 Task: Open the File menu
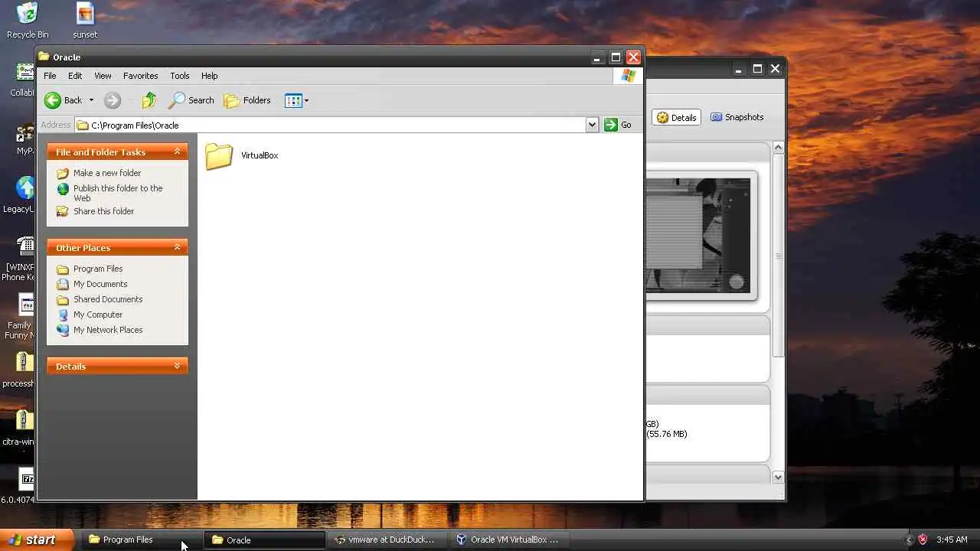coord(50,76)
